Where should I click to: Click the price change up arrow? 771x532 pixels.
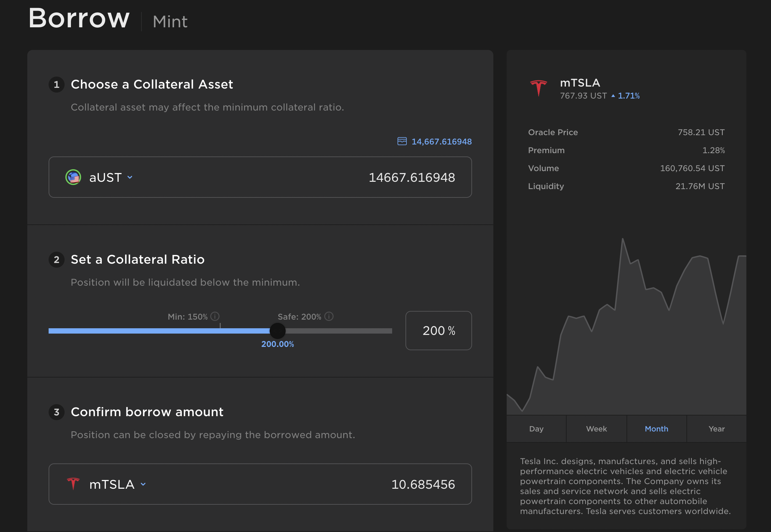pyautogui.click(x=613, y=96)
